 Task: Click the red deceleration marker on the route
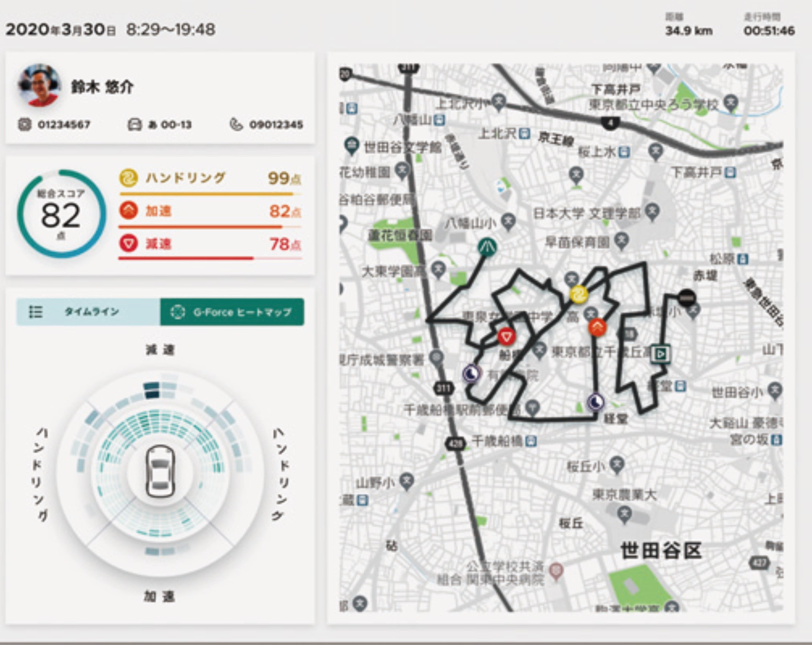(507, 336)
